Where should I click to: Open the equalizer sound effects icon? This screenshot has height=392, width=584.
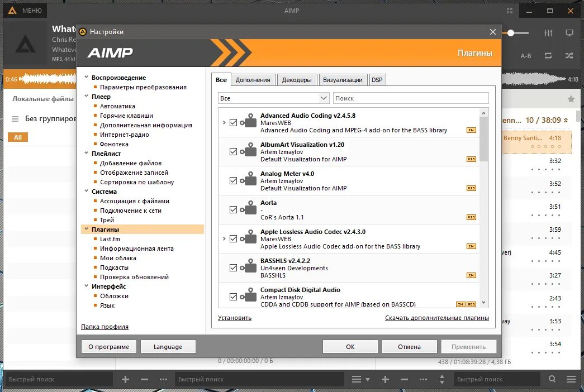coord(548,33)
